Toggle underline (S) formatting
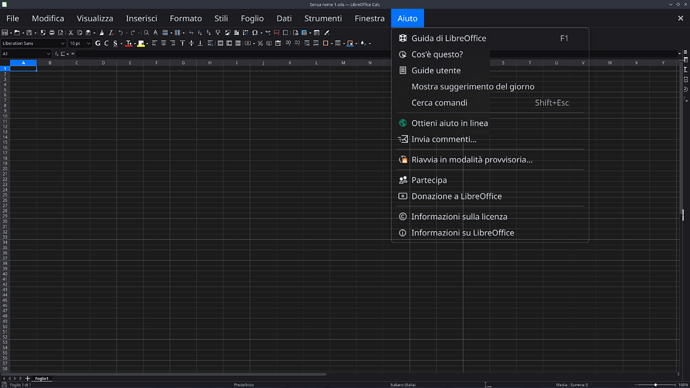The image size is (690, 388). (x=115, y=43)
